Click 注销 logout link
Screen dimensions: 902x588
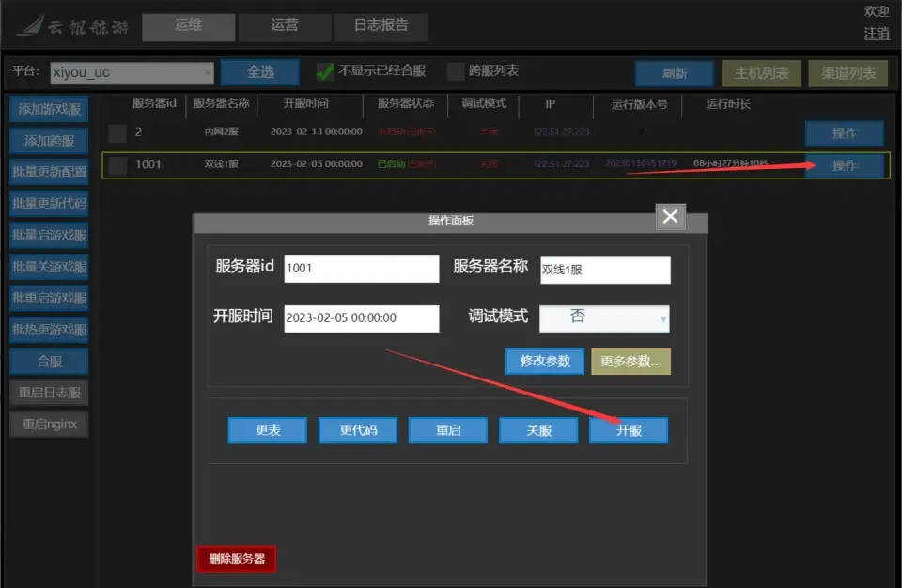876,33
